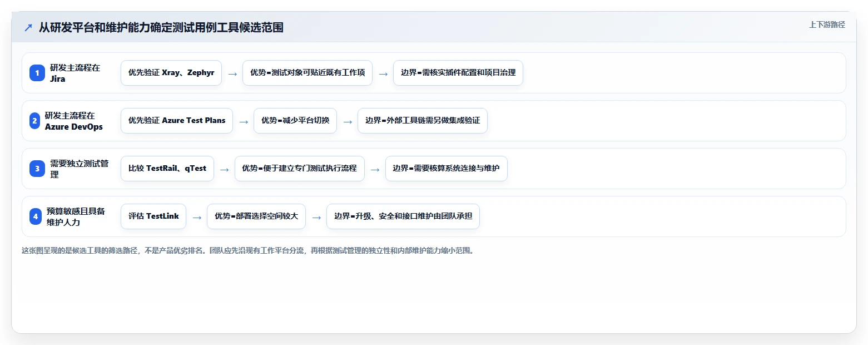Click the 上下游路径 label in header
Image resolution: width=868 pixels, height=345 pixels.
click(x=827, y=24)
